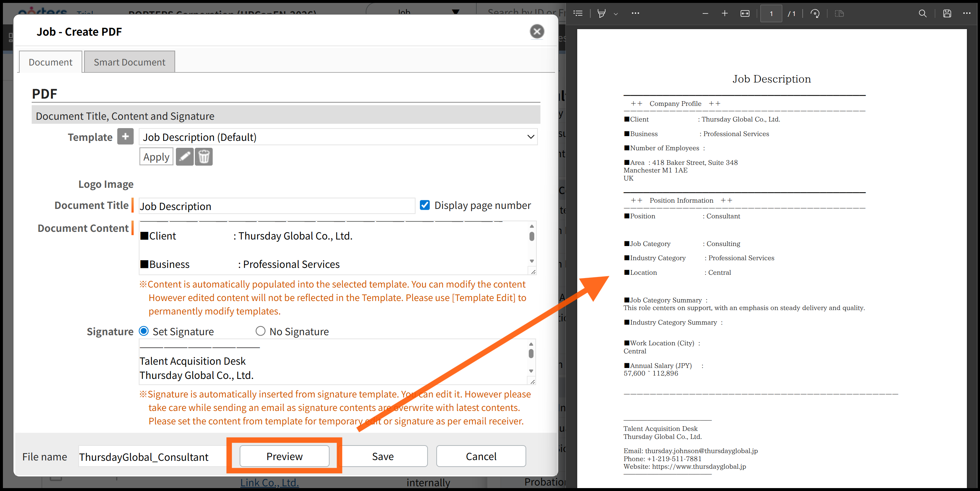Close the Job - Create PDF dialog

(537, 32)
